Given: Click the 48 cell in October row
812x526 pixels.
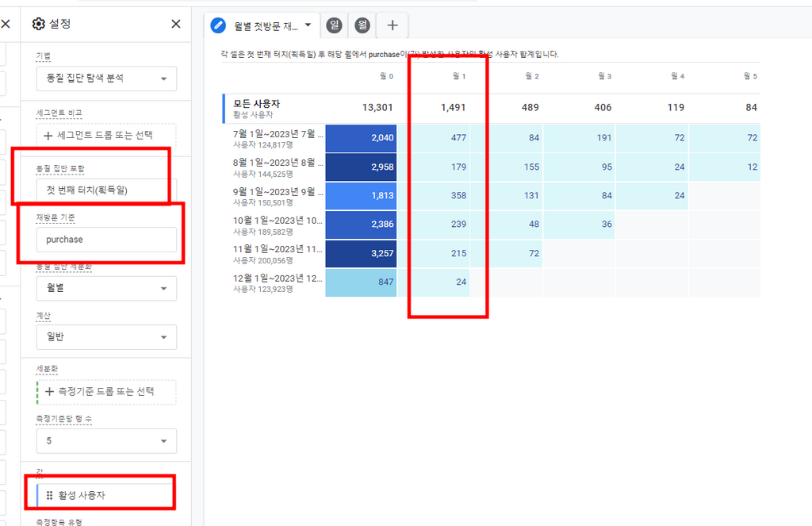Looking at the screenshot, I should 507,225.
